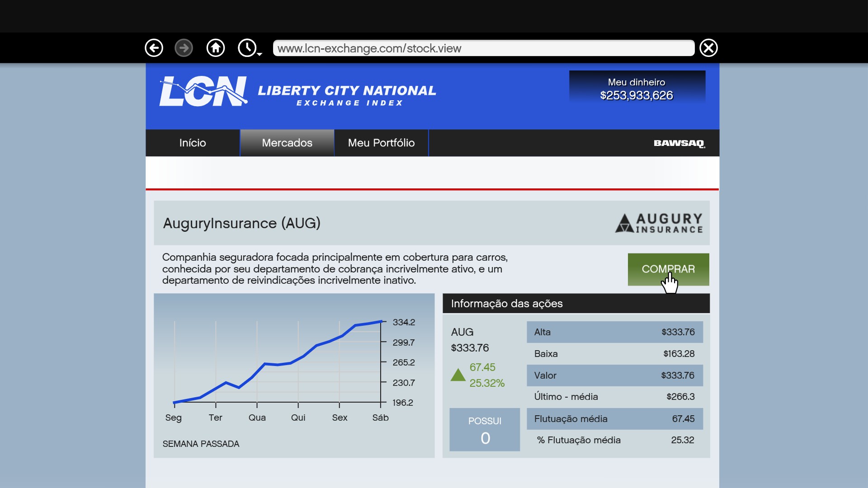Expand the history dropdown arrow
The height and width of the screenshot is (488, 868).
(259, 54)
